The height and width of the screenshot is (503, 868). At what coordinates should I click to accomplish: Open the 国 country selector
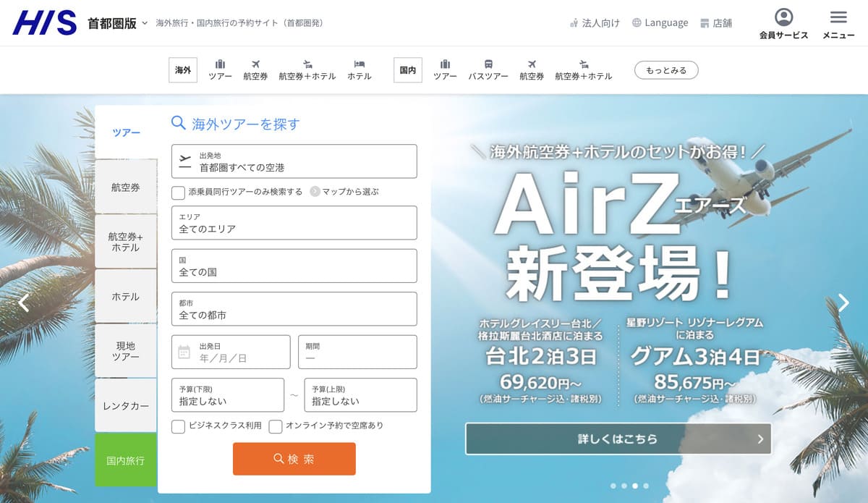click(294, 266)
